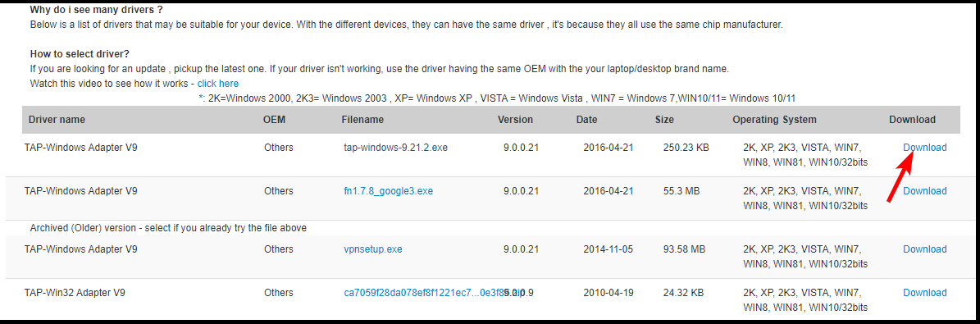Click the 'Operating System' column header
The width and height of the screenshot is (980, 324).
point(774,120)
